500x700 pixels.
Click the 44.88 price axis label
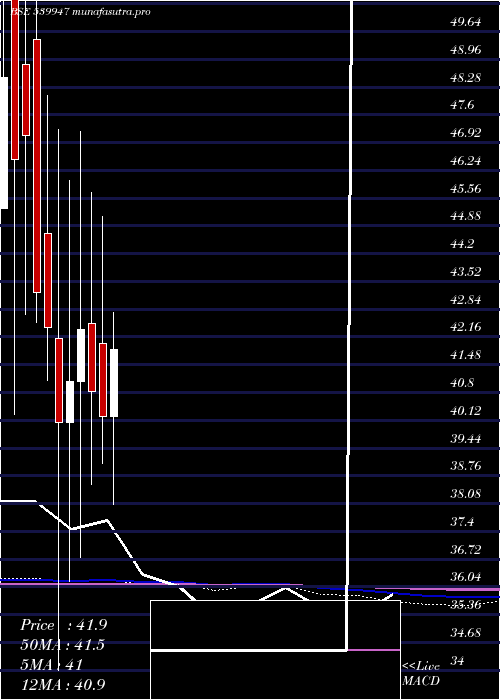coord(466,216)
